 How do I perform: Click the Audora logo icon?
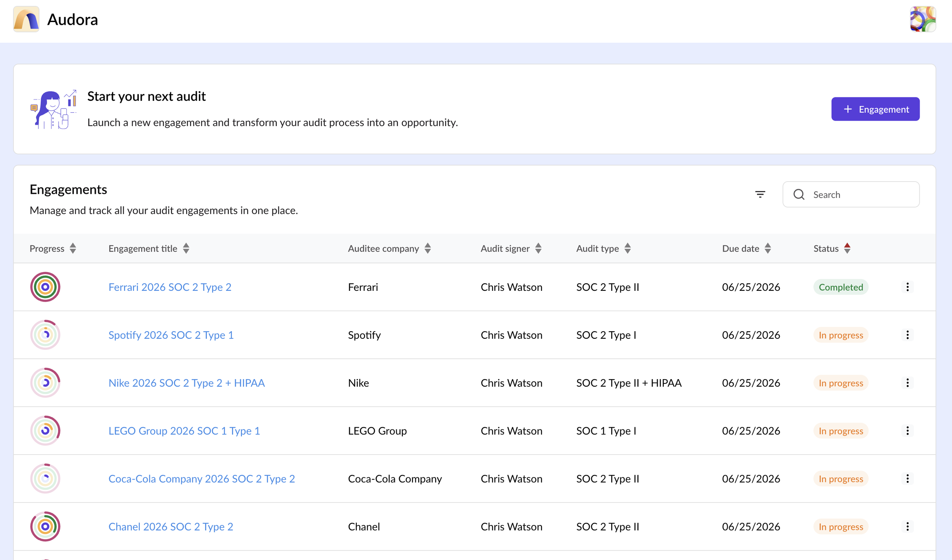point(26,19)
